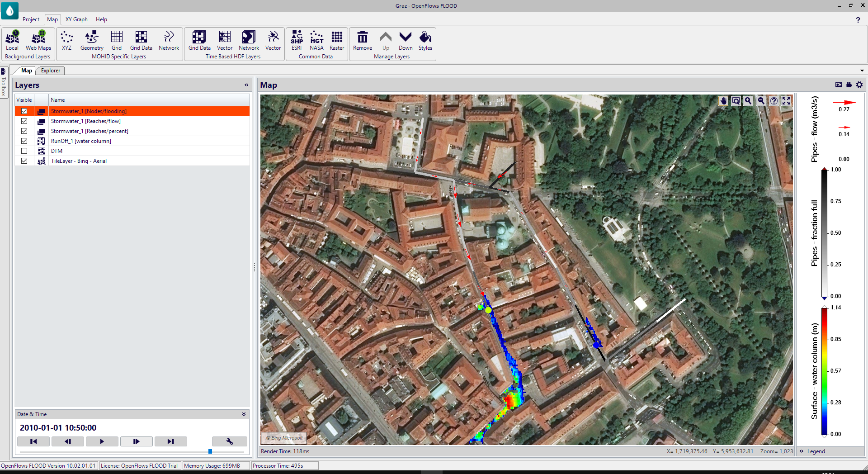The height and width of the screenshot is (474, 868).
Task: Zoom in on the map
Action: pos(749,101)
